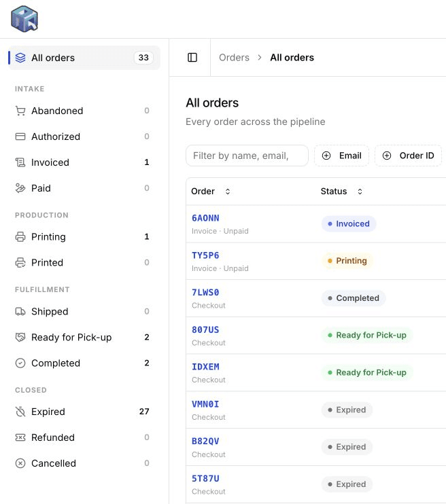
Task: Open order 7LWS0
Action: [x=205, y=292]
